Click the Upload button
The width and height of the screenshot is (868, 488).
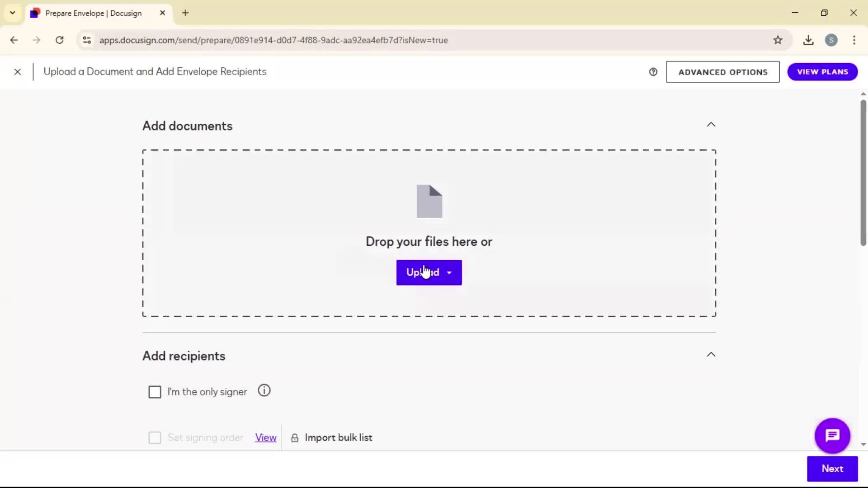pos(429,272)
